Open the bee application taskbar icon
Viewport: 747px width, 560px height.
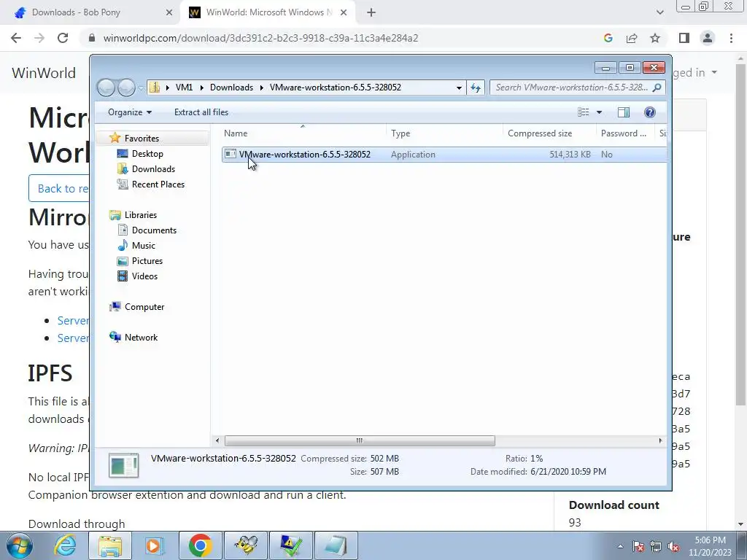[x=246, y=545]
